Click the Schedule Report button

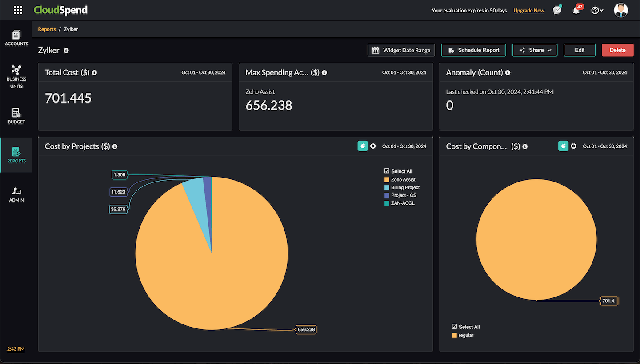pos(473,50)
